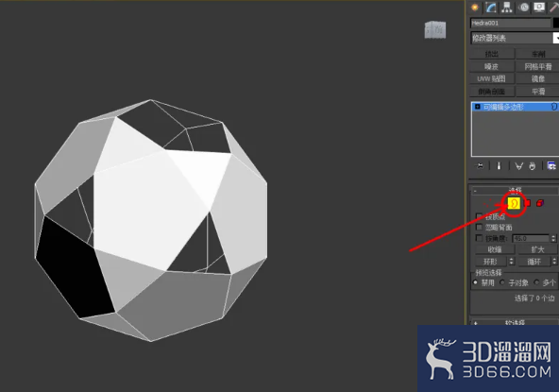Click Make Unique icon under stack
The height and width of the screenshot is (392, 559).
[518, 166]
